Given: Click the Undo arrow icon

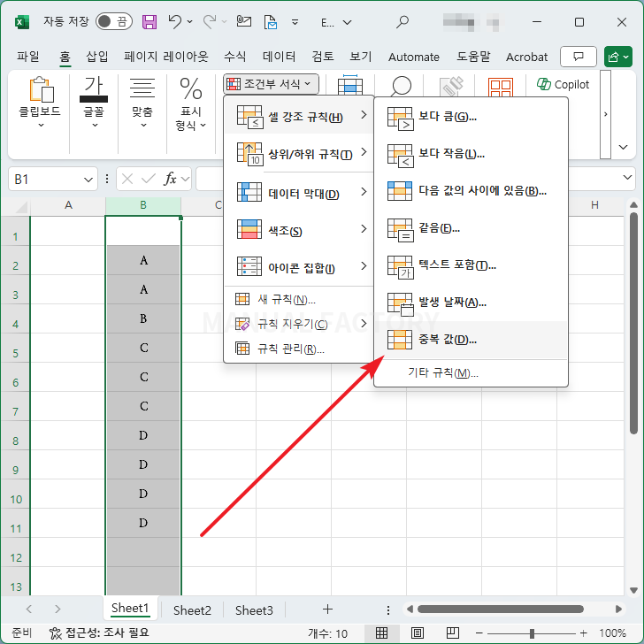Looking at the screenshot, I should coord(175,21).
